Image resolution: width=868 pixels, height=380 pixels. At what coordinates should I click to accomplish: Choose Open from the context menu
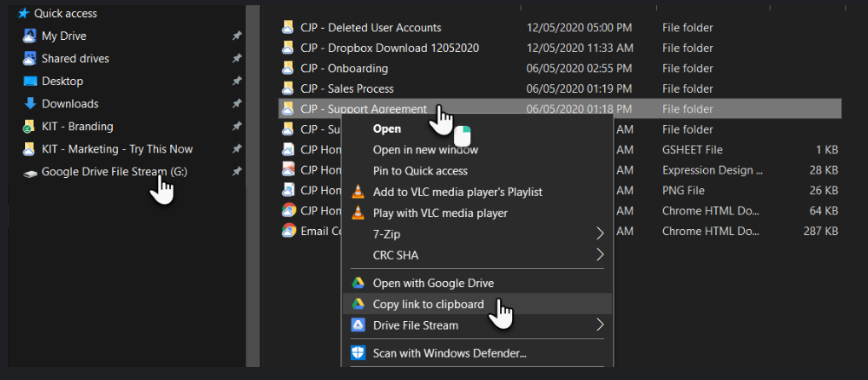click(x=387, y=129)
